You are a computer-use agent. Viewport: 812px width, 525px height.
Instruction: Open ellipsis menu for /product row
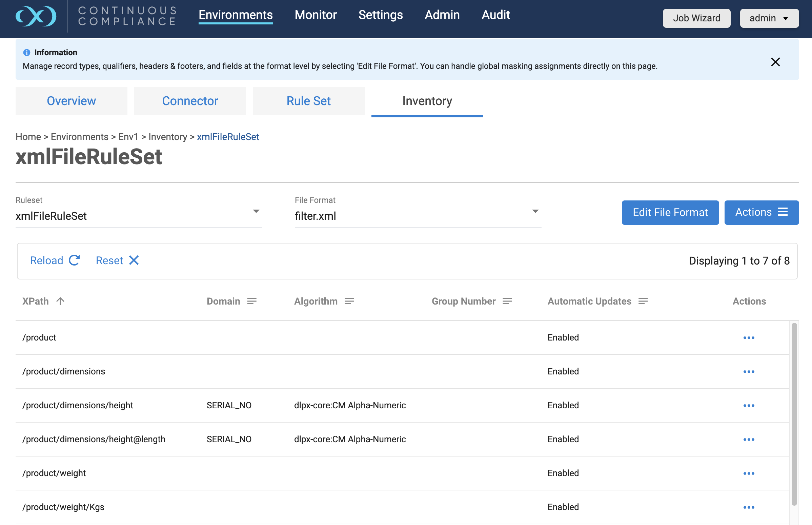click(749, 338)
